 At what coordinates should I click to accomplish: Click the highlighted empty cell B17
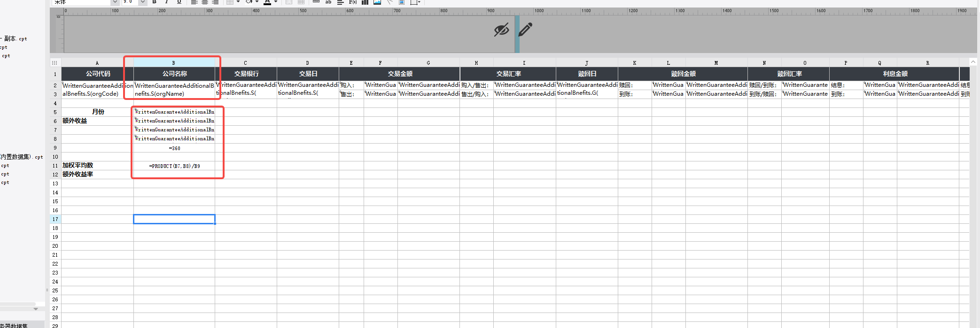click(174, 219)
